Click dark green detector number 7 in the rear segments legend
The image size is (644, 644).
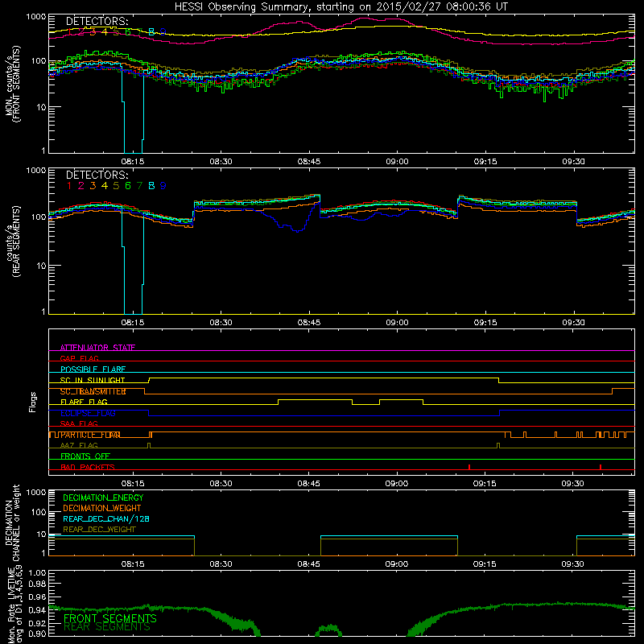pos(139,186)
